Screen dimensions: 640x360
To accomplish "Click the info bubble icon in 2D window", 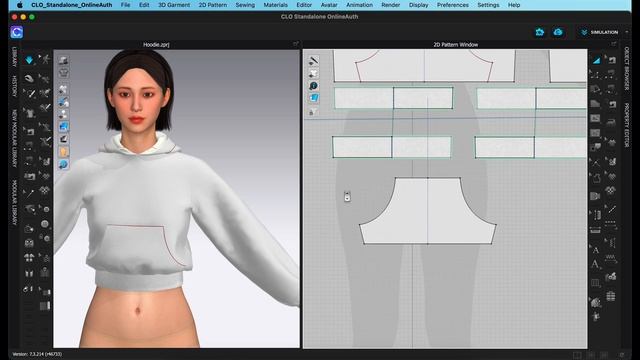I will [313, 86].
